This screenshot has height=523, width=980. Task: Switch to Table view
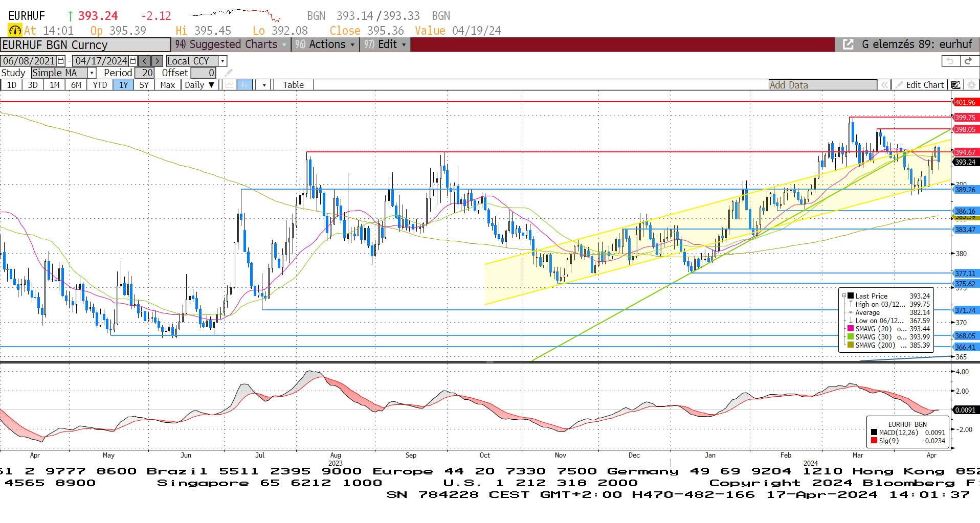293,85
